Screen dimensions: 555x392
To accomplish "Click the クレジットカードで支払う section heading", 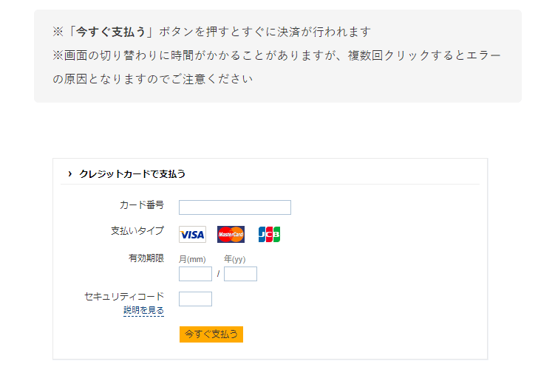I will [x=132, y=174].
